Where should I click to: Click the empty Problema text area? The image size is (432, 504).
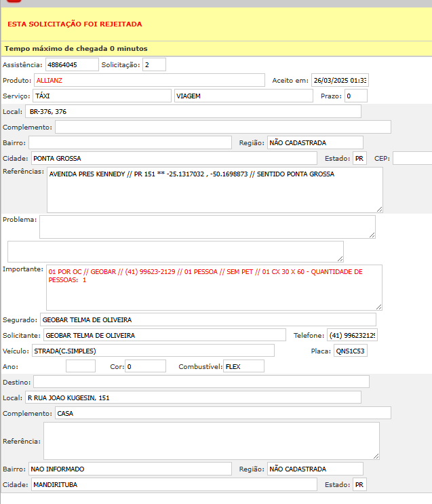(207, 227)
